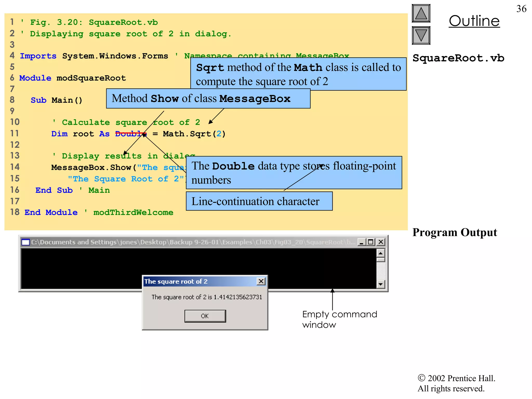Click the SquareRoot.vb title text
Viewport: 532px width, 399px height.
pyautogui.click(x=458, y=58)
